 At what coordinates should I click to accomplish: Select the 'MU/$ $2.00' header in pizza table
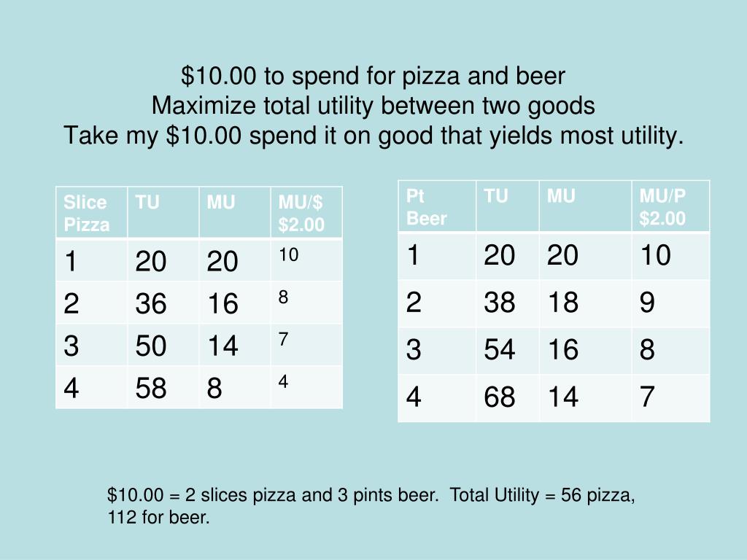(301, 213)
